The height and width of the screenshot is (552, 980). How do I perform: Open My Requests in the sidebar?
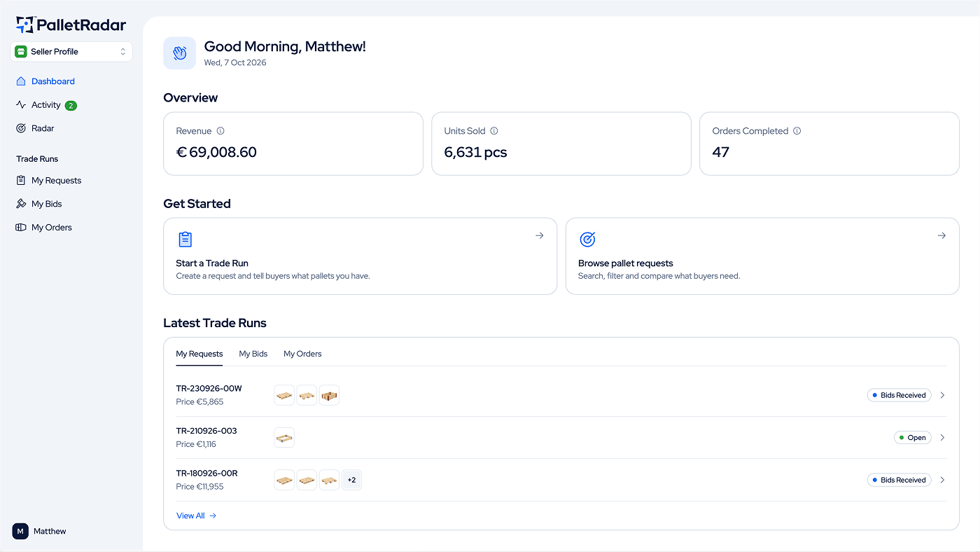point(56,181)
